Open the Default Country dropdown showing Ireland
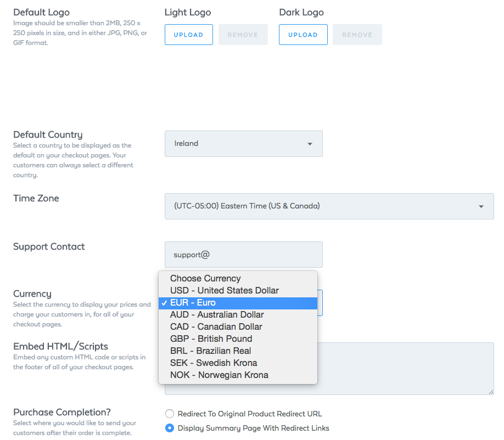The width and height of the screenshot is (504, 440). click(244, 144)
